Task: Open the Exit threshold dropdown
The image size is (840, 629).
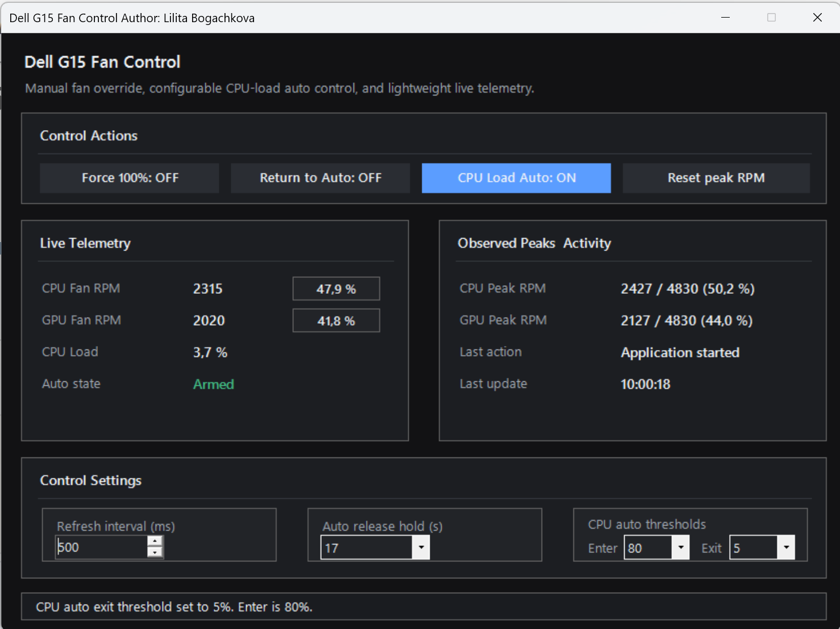Action: click(786, 548)
